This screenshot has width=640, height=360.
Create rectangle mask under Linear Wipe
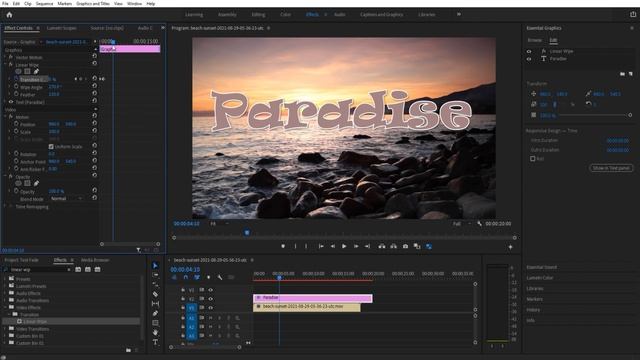click(x=27, y=71)
